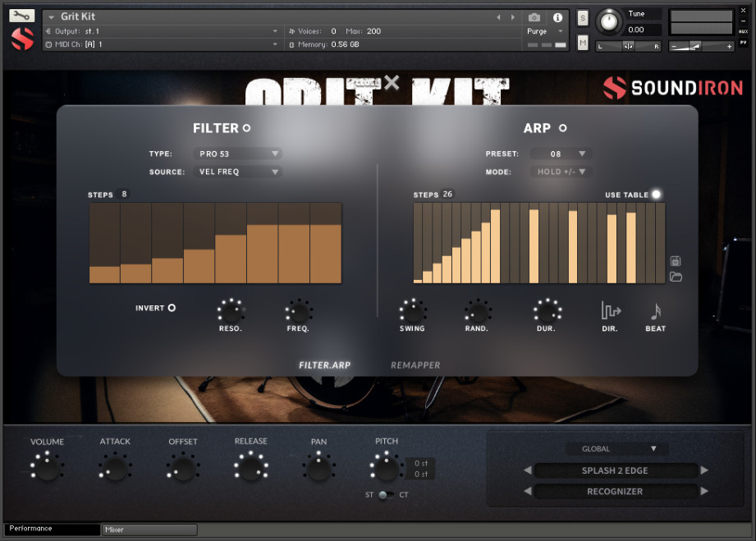Go to previous item before SPLASH 2 EDGE
Screen dimensions: 756x541
(x=528, y=470)
